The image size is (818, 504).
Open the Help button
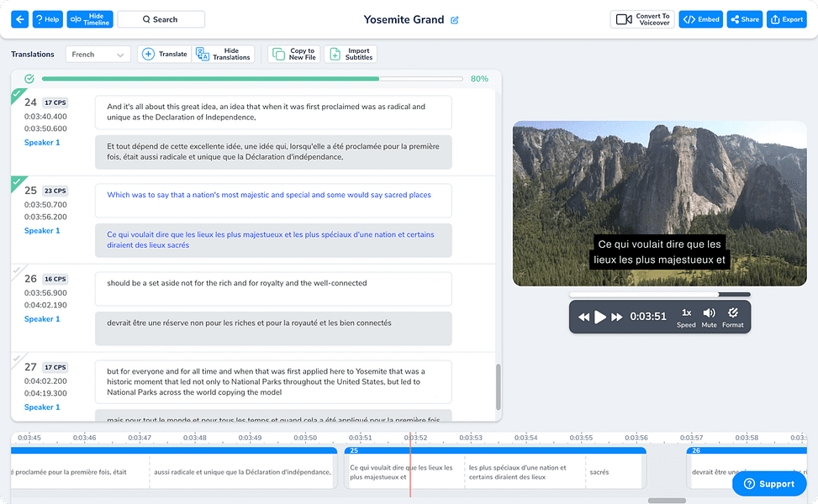pos(47,19)
